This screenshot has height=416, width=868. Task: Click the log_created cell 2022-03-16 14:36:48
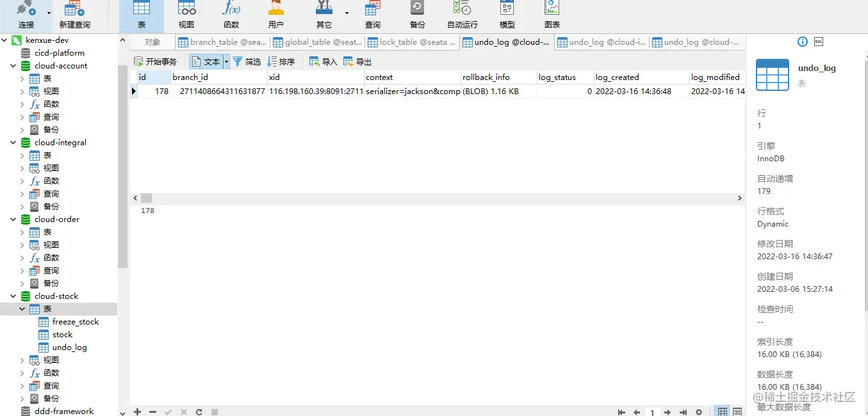coord(641,91)
